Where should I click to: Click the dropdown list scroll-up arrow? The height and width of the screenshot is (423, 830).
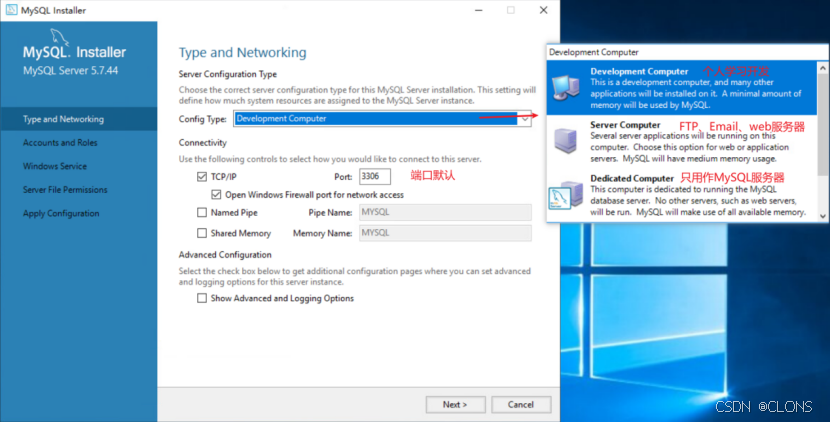(x=823, y=68)
